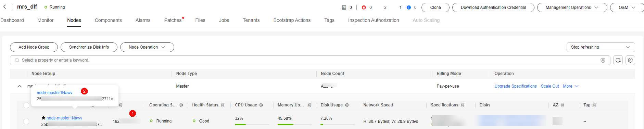Open the Management Operations dropdown
The image size is (644, 129).
(572, 8)
